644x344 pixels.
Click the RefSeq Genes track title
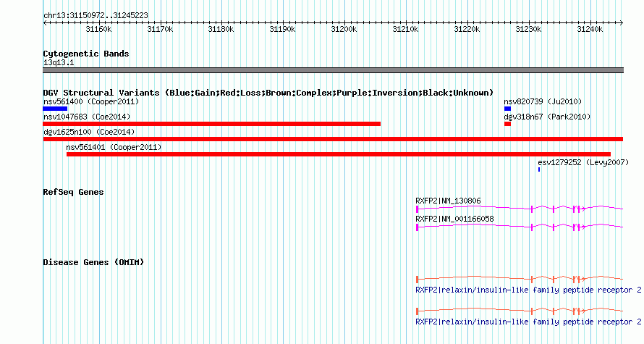(73, 193)
